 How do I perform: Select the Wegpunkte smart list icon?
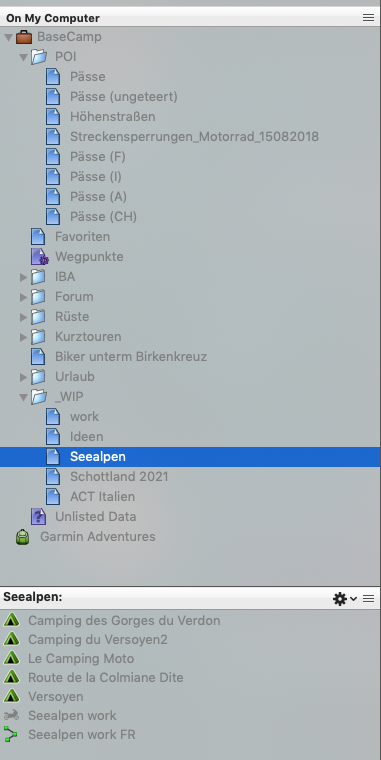[39, 256]
